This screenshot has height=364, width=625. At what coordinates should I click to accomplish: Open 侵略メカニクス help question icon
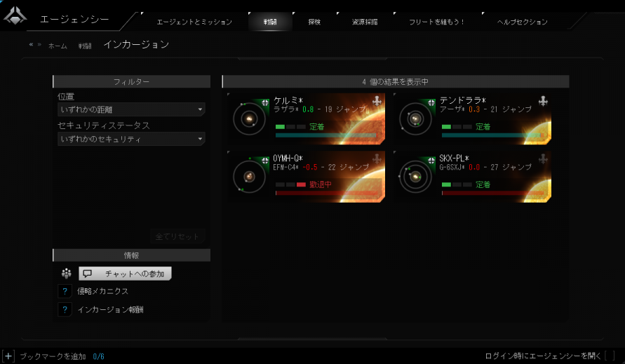click(x=65, y=291)
